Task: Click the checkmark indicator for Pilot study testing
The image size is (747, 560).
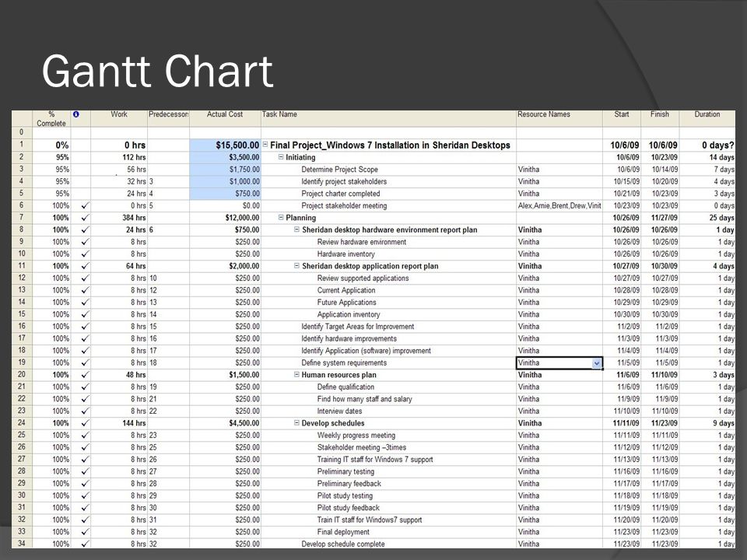Action: click(x=85, y=495)
